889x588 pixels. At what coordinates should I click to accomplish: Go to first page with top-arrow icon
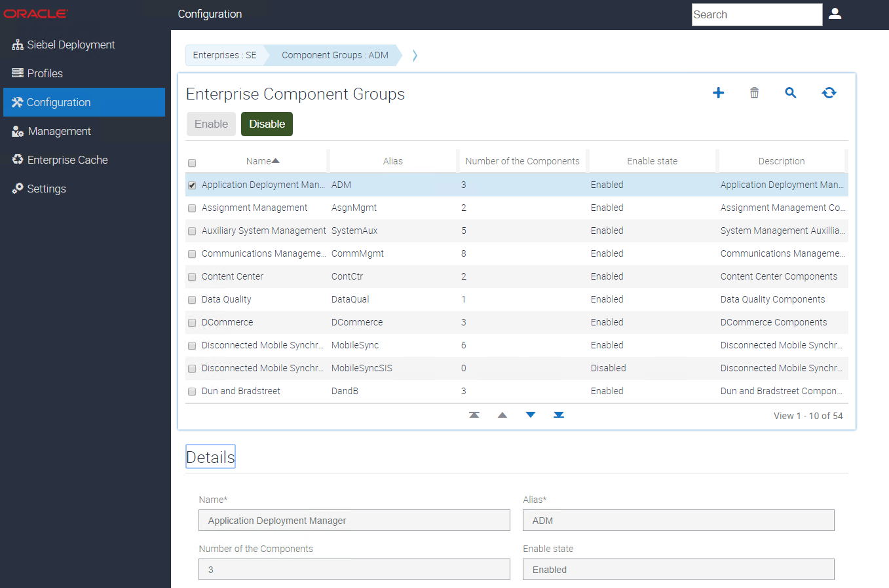(x=474, y=414)
